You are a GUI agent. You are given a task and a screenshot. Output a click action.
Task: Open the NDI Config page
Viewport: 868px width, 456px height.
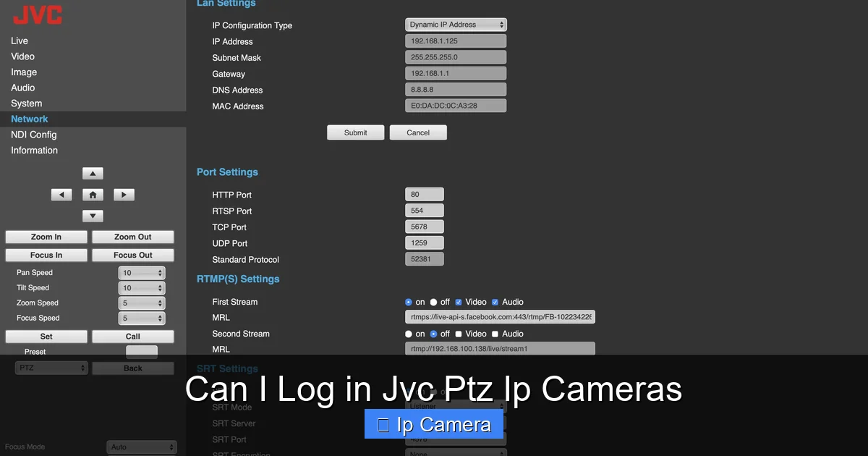[x=34, y=135]
